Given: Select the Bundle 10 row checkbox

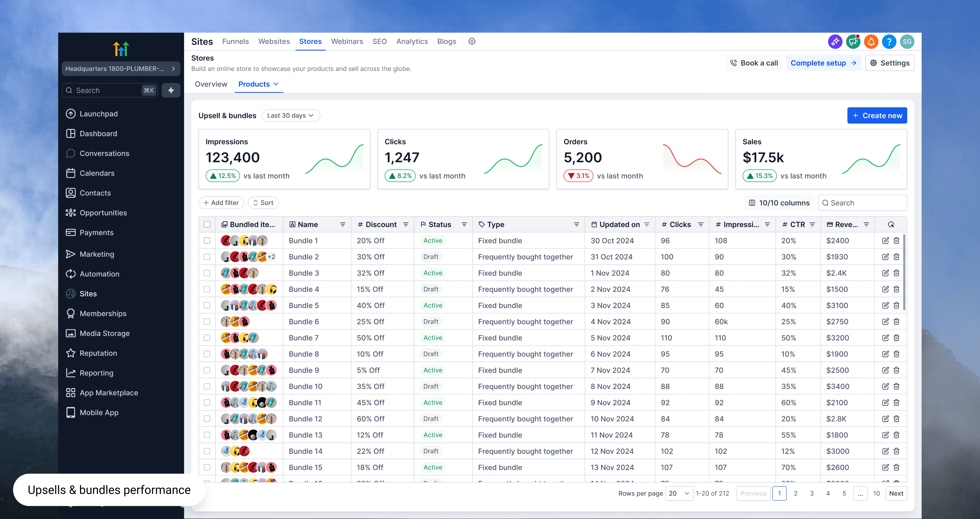Looking at the screenshot, I should [x=207, y=386].
